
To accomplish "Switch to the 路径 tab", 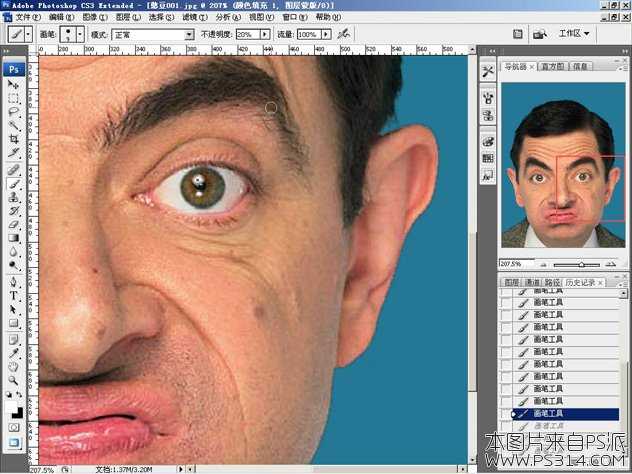I will point(552,283).
